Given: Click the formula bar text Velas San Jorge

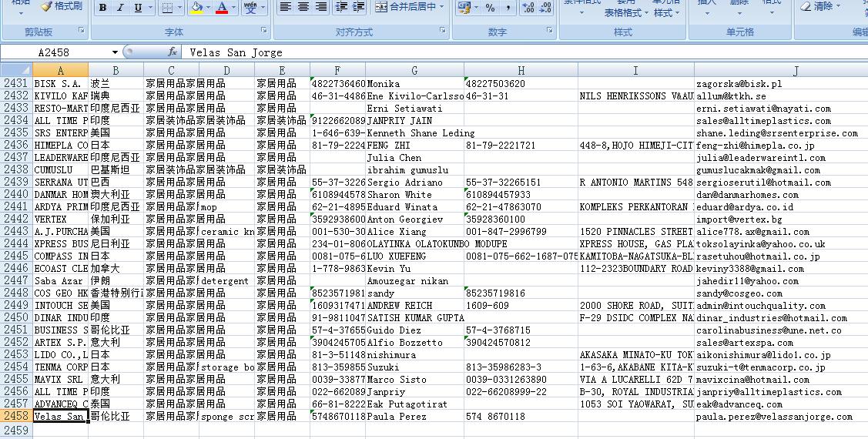Looking at the screenshot, I should [x=236, y=52].
